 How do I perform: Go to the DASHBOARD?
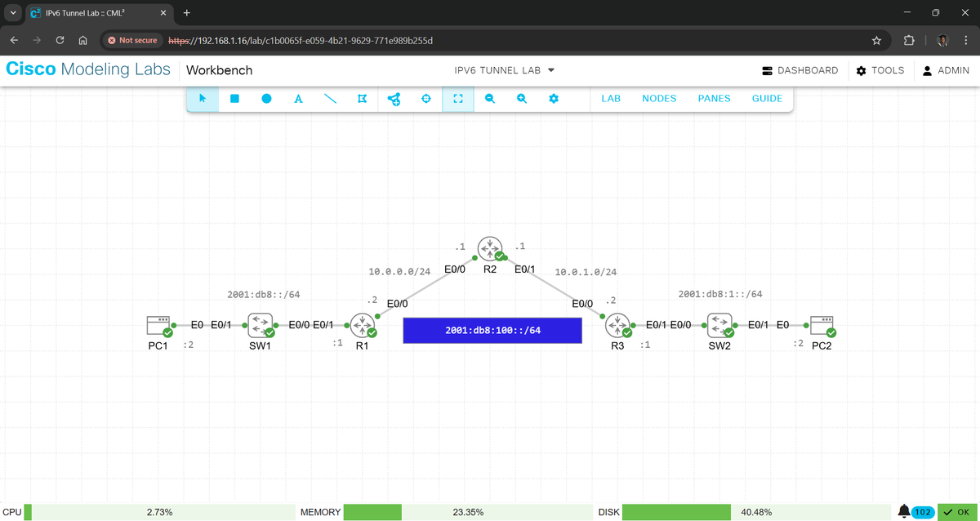800,70
